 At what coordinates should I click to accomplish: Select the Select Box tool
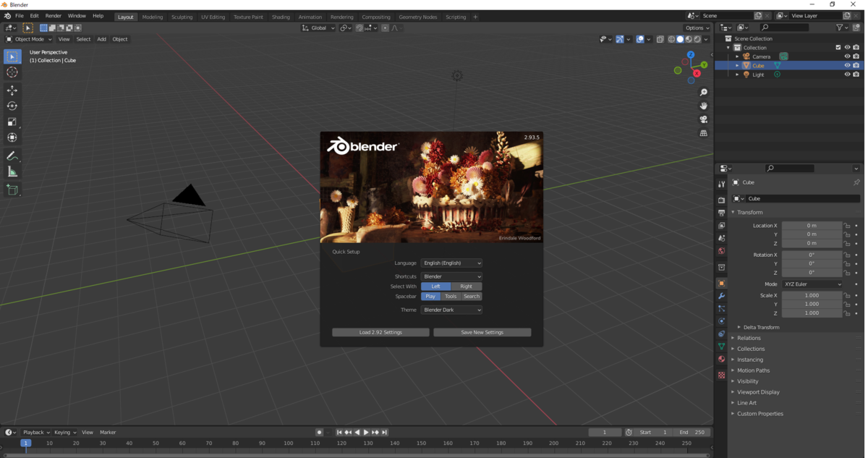pyautogui.click(x=12, y=56)
